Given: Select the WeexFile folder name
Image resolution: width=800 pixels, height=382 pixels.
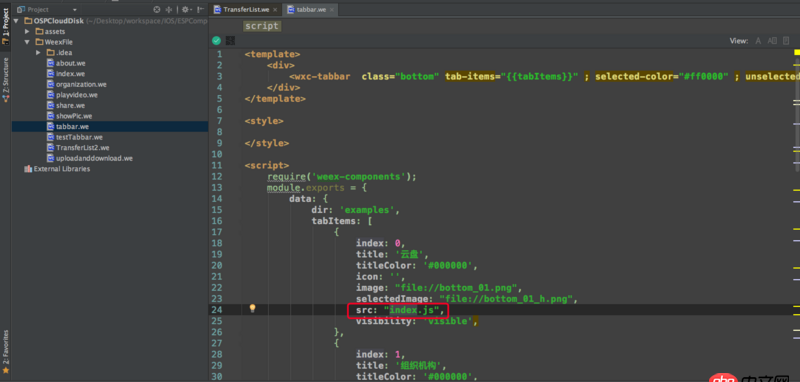Looking at the screenshot, I should point(58,42).
